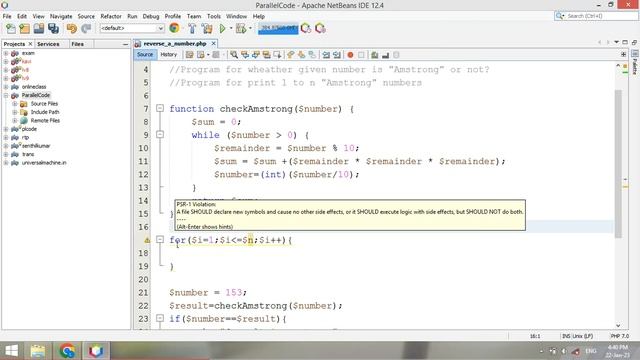Switch the editor to Source view

[x=145, y=55]
